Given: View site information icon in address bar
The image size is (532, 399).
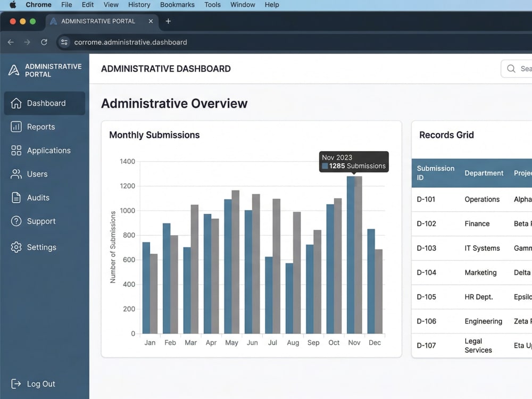Looking at the screenshot, I should [64, 42].
